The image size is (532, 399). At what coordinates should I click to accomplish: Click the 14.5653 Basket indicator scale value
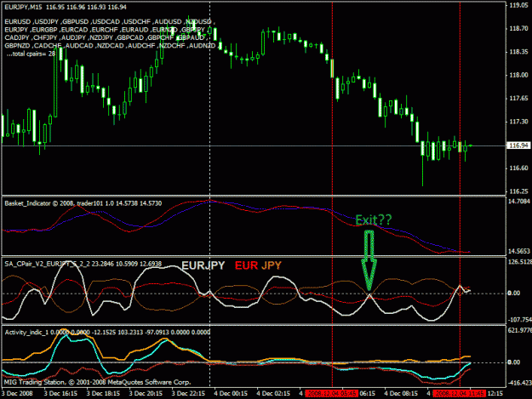pos(519,251)
